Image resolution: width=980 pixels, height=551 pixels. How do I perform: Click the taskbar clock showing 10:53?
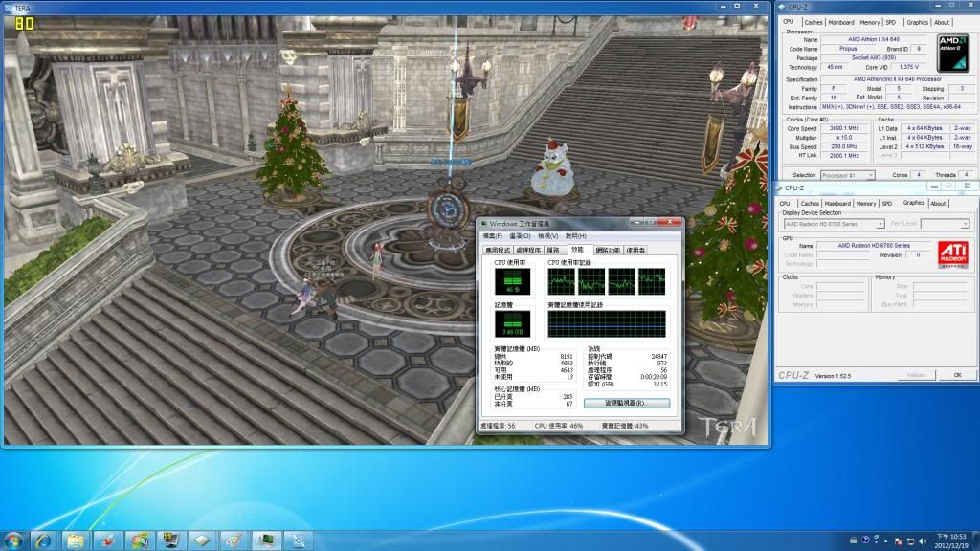coord(953,541)
